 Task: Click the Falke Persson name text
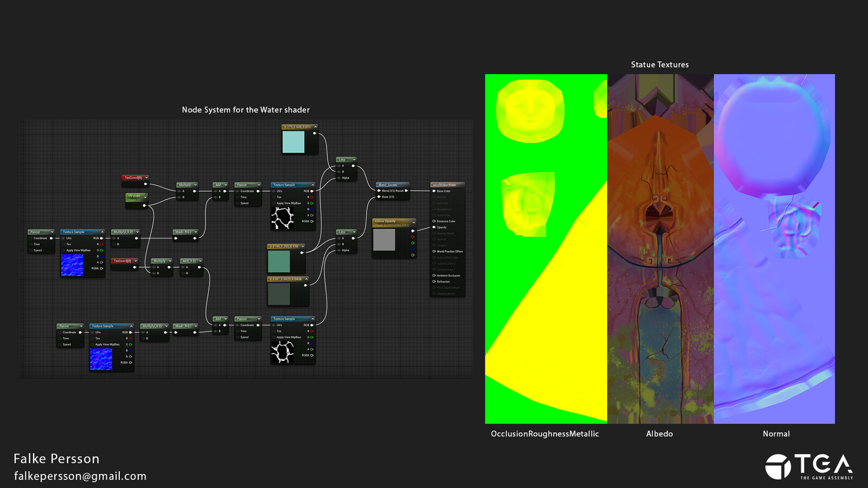click(x=56, y=459)
